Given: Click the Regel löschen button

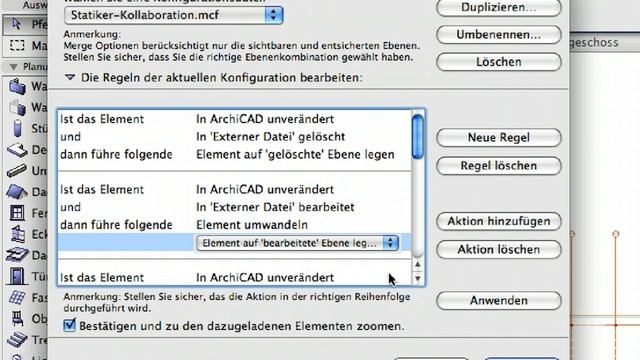Looking at the screenshot, I should click(498, 166).
